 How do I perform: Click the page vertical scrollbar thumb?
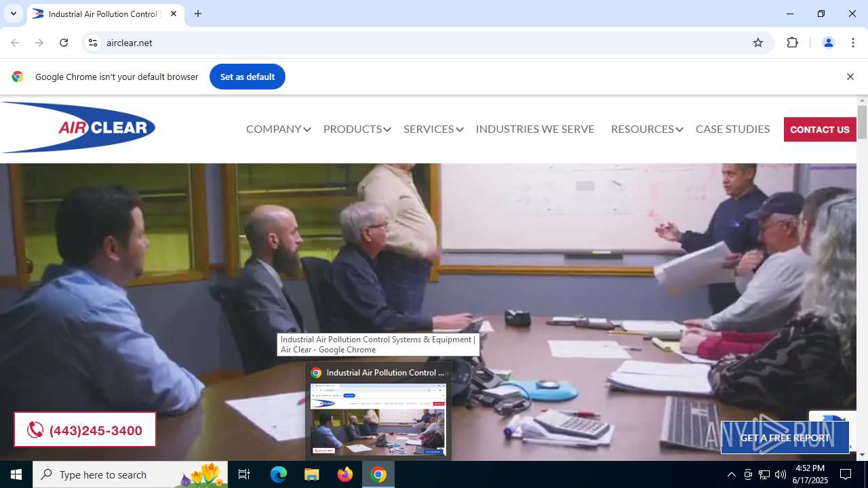click(x=862, y=122)
